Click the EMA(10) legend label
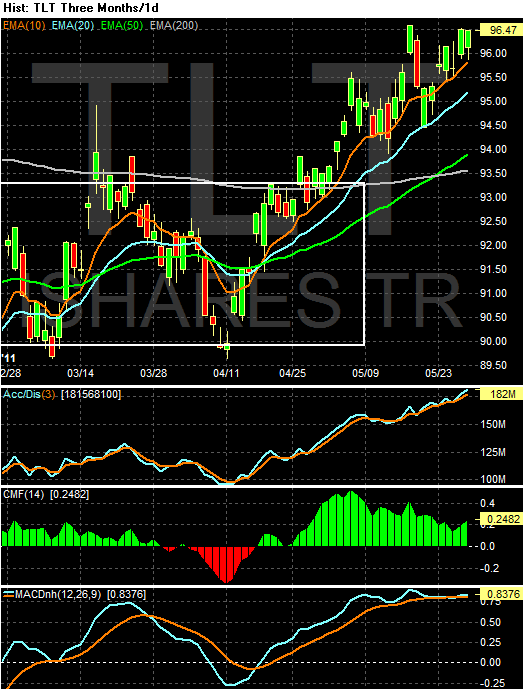 coord(24,26)
